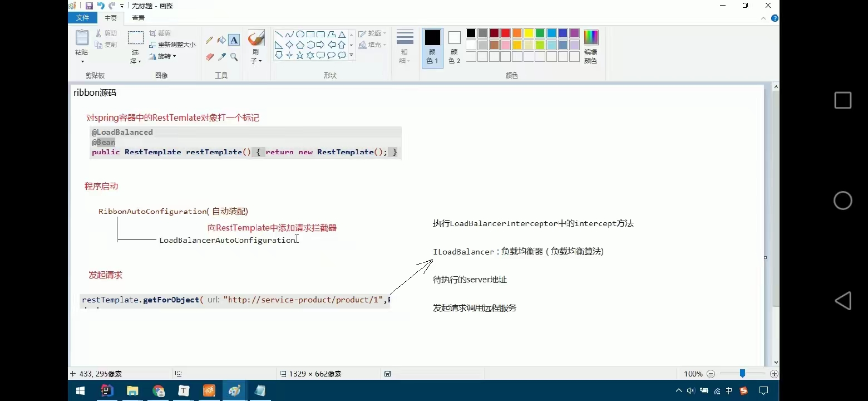Open the Windows Start menu
This screenshot has width=868, height=401.
80,391
